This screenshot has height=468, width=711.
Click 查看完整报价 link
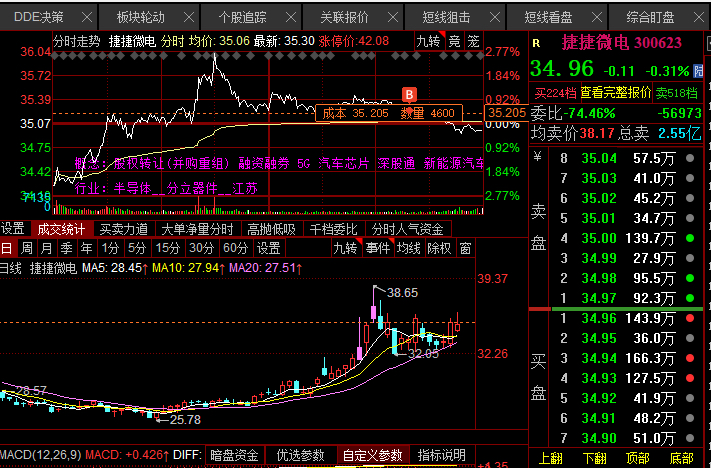616,93
